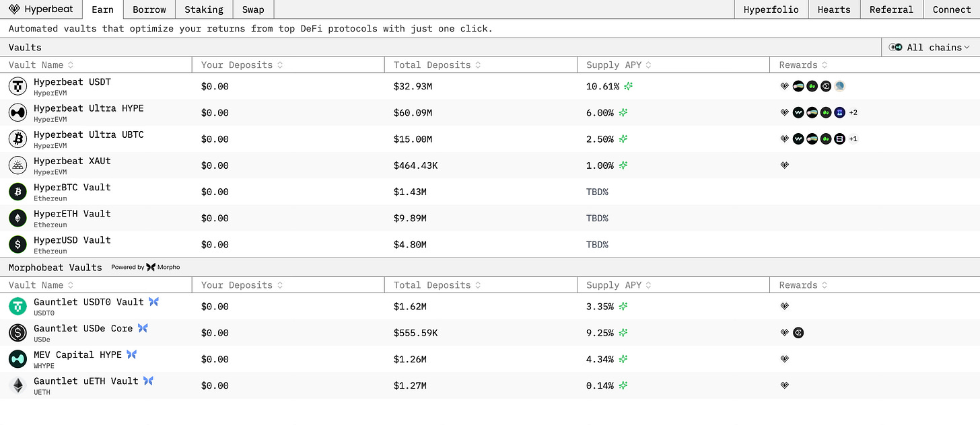Sort Morphobeat Vaults by Supply APY
This screenshot has width=980, height=425.
tap(619, 285)
